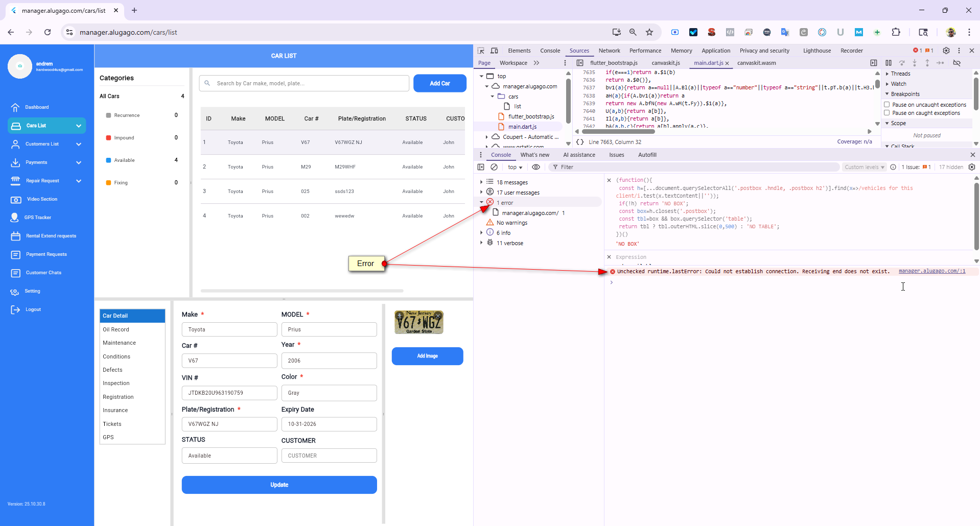This screenshot has width=980, height=526.
Task: Expand the 18 messages console group
Action: [x=481, y=182]
